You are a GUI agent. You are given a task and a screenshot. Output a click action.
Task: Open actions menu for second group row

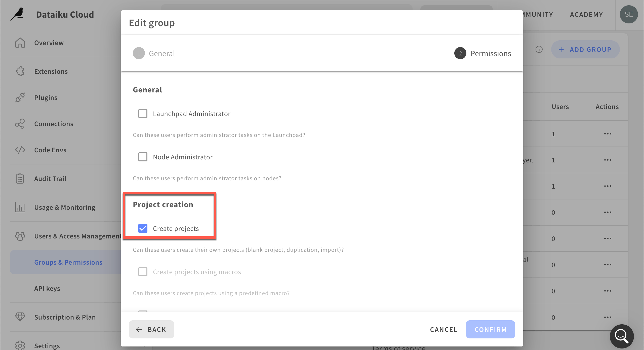click(608, 160)
